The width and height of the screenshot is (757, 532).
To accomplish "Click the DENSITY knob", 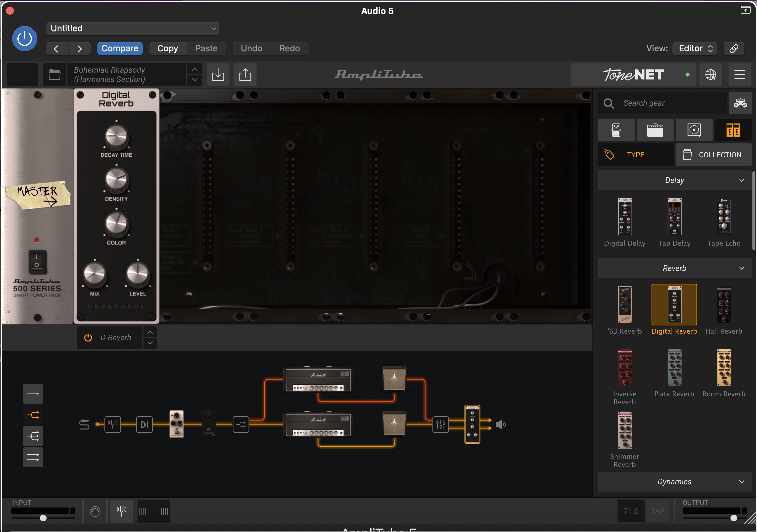I will tap(116, 180).
